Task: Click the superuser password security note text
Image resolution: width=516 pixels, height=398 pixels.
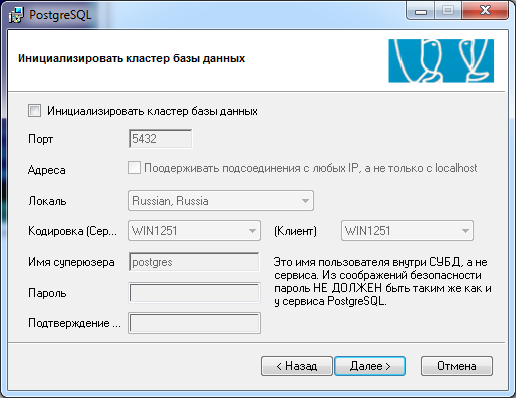Action: (383, 282)
